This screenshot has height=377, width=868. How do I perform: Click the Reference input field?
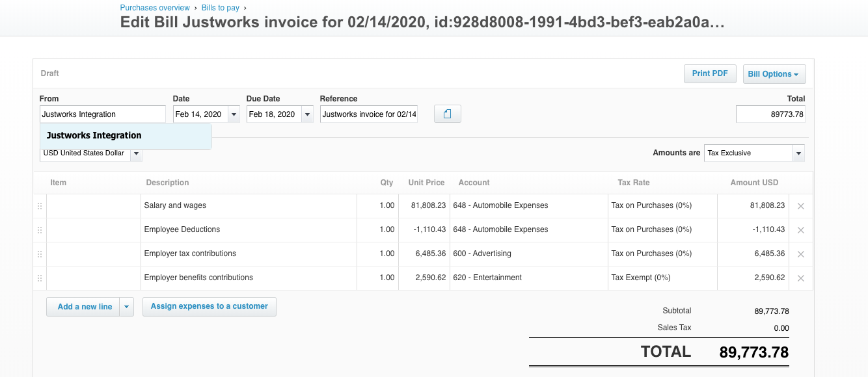pos(368,114)
